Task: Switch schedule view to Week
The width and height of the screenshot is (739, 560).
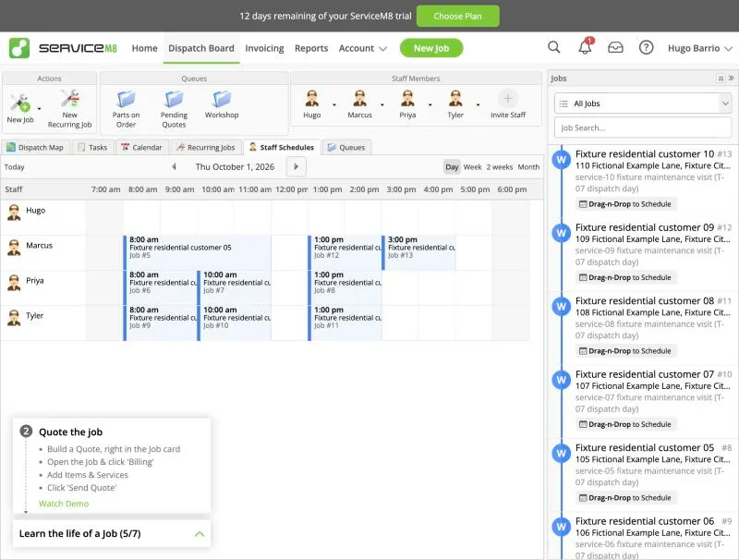Action: [x=472, y=167]
